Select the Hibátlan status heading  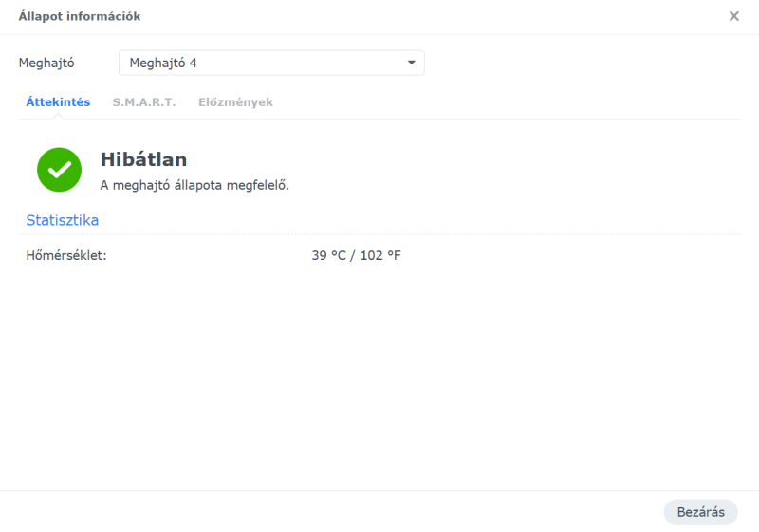(x=144, y=159)
